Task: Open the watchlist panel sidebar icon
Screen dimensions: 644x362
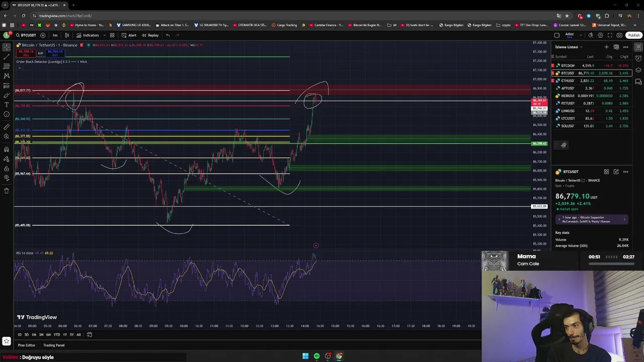Action: pyautogui.click(x=638, y=47)
